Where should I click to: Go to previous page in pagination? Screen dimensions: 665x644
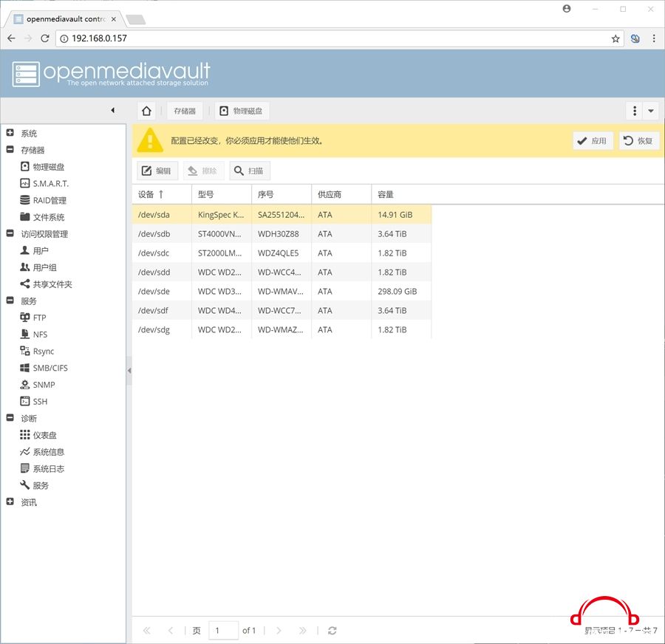pos(171,631)
